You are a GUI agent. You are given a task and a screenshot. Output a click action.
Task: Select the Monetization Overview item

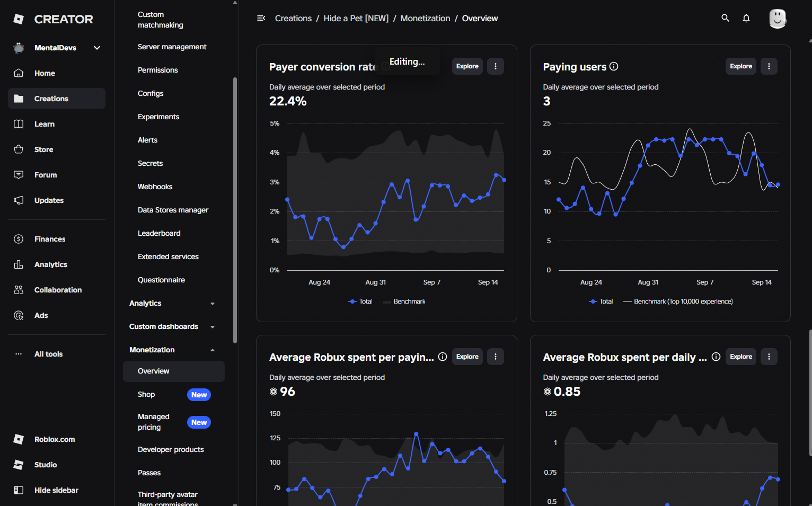(174, 371)
